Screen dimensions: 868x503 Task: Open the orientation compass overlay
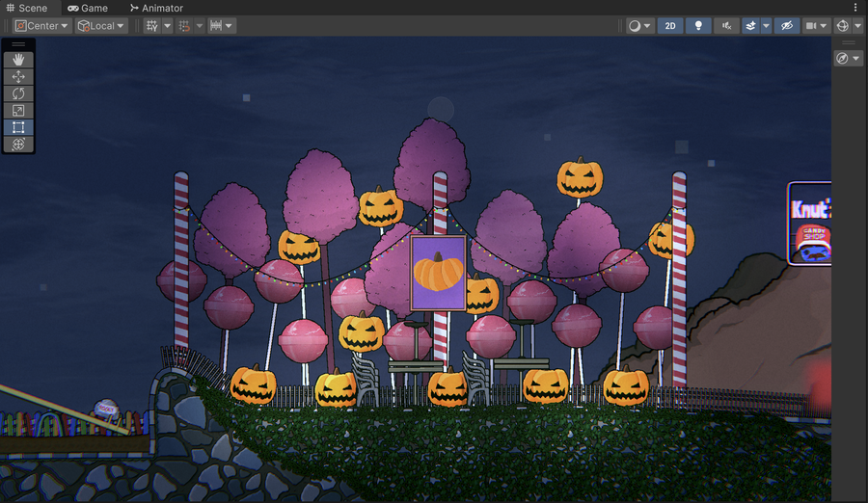848,58
